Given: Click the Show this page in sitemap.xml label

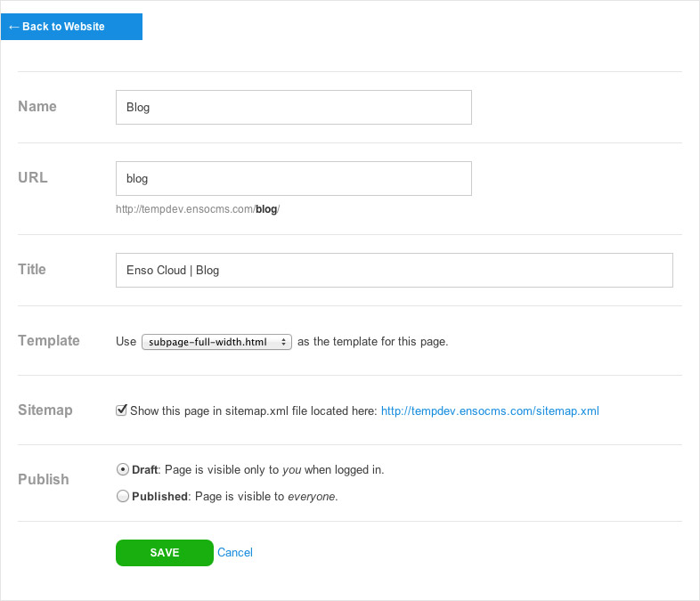Looking at the screenshot, I should point(254,411).
